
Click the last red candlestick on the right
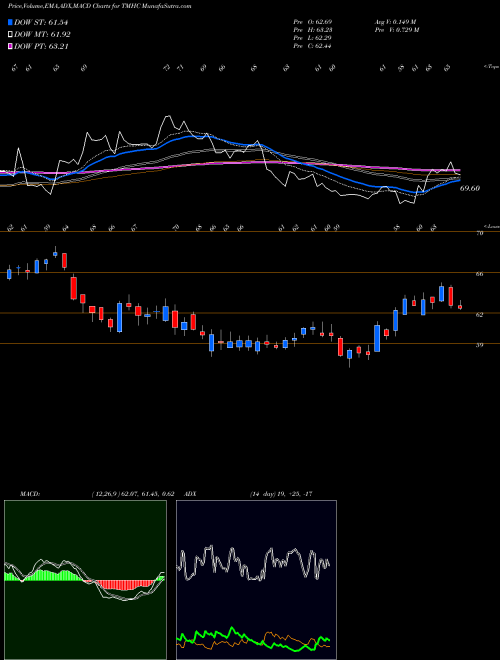point(460,307)
